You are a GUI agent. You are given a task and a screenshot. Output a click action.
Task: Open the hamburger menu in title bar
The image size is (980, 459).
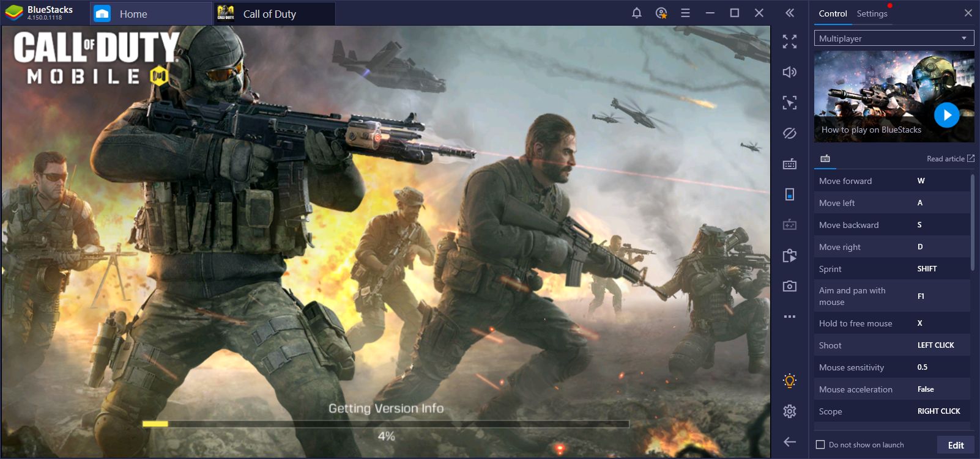pos(685,13)
